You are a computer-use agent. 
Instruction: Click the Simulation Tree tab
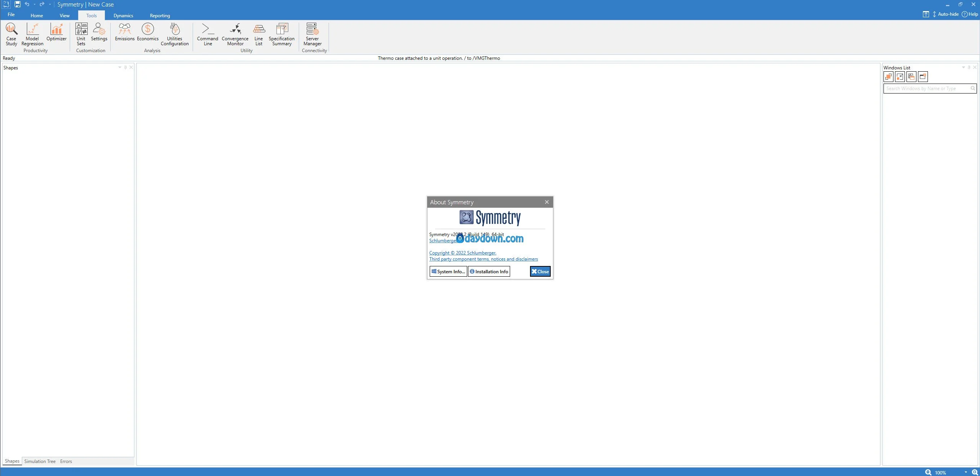click(39, 461)
